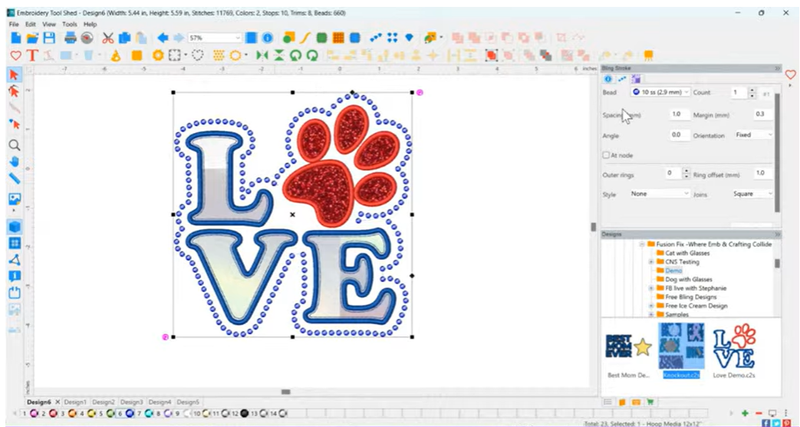Expand the FB live with Stephanie folder
Image resolution: width=800 pixels, height=427 pixels.
coord(651,288)
